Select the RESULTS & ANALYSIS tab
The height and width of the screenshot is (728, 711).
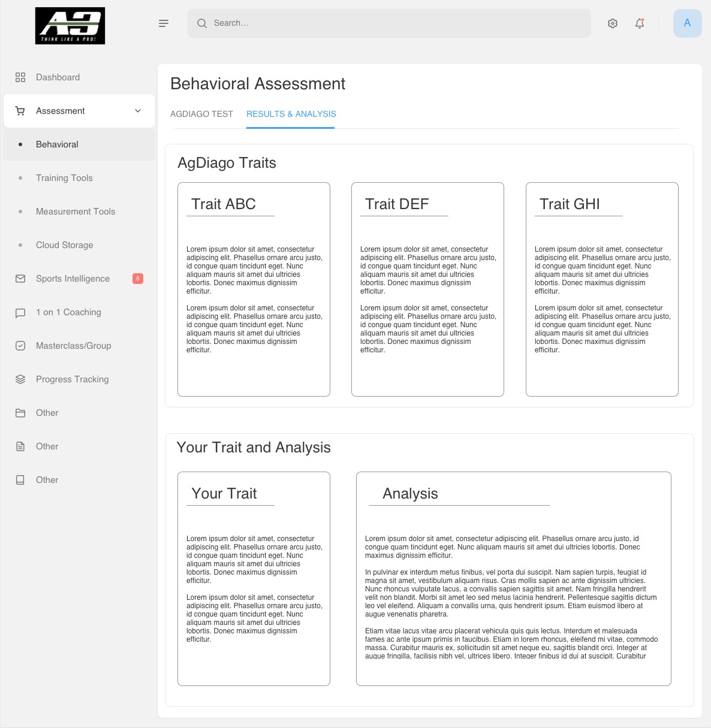[x=291, y=114]
